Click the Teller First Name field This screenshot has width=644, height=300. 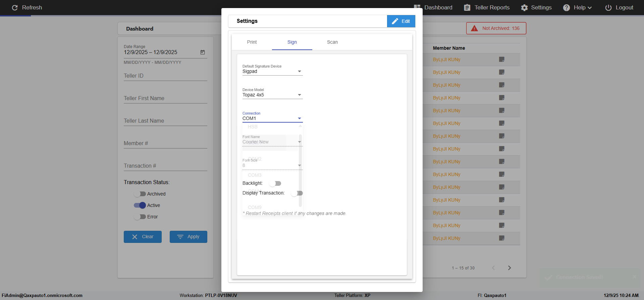pos(165,98)
